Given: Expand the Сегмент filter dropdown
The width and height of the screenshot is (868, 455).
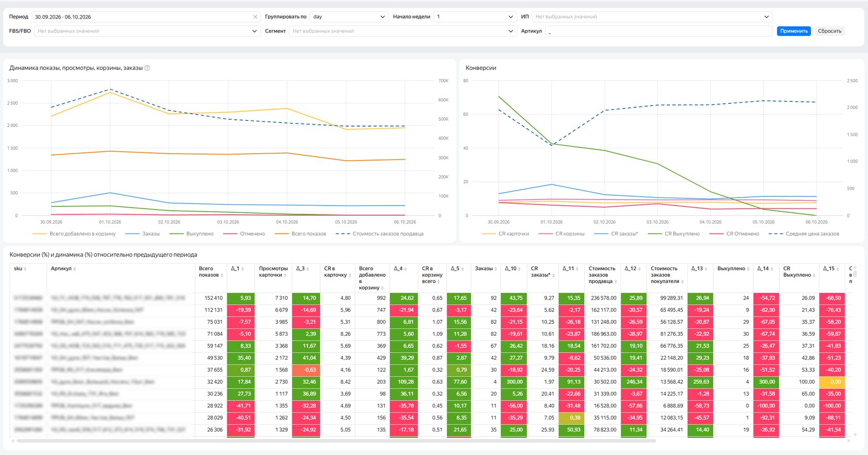Looking at the screenshot, I should [402, 31].
